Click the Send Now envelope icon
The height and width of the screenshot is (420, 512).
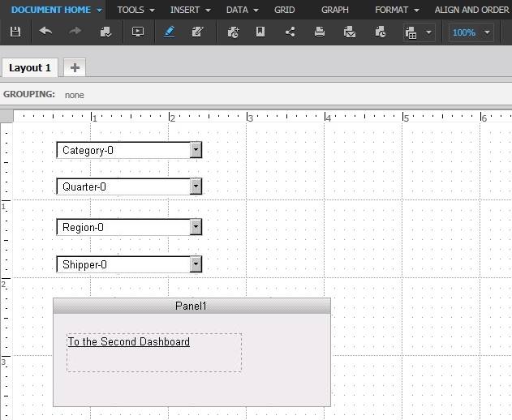(350, 32)
